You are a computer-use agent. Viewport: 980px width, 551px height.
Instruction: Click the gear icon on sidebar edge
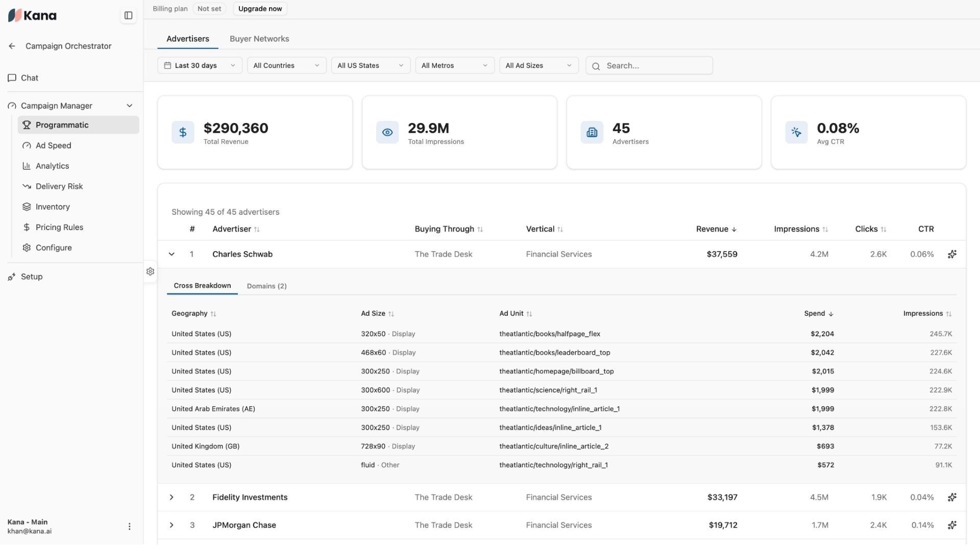150,271
